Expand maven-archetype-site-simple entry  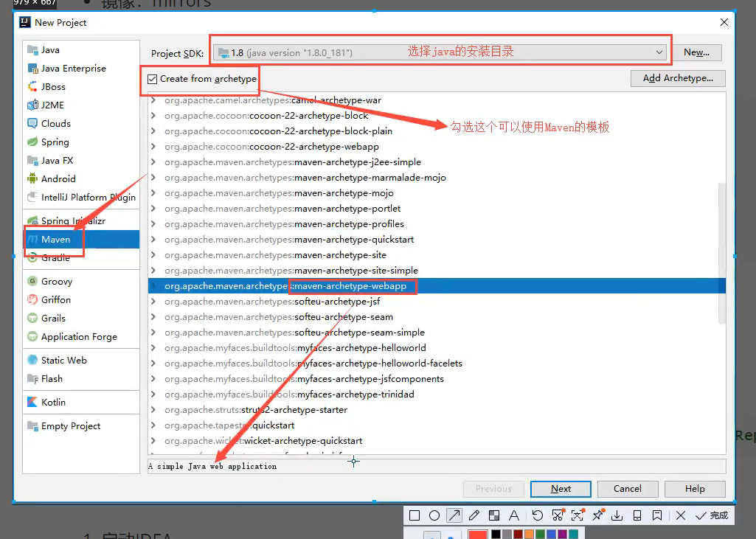[153, 271]
